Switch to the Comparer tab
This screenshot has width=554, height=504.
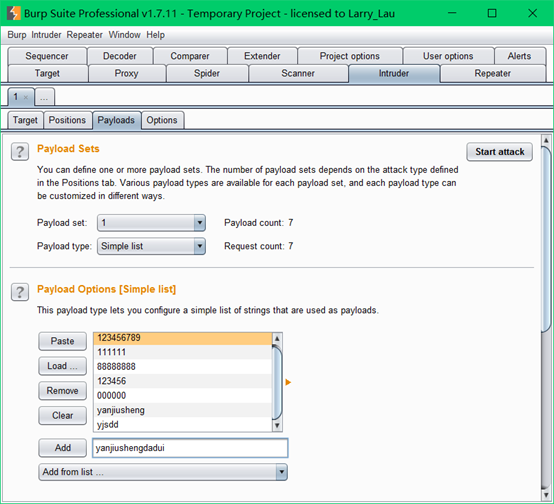[190, 56]
